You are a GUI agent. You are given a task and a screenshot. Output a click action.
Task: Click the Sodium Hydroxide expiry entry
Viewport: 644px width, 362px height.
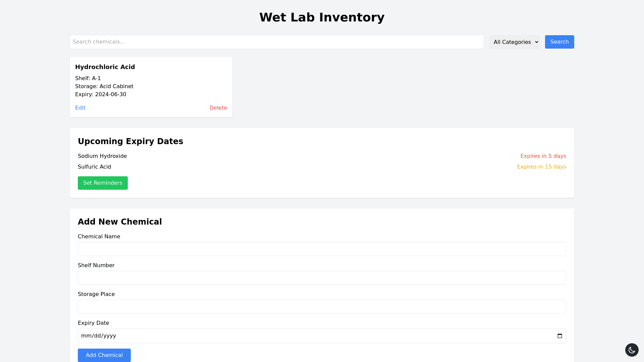click(x=102, y=156)
